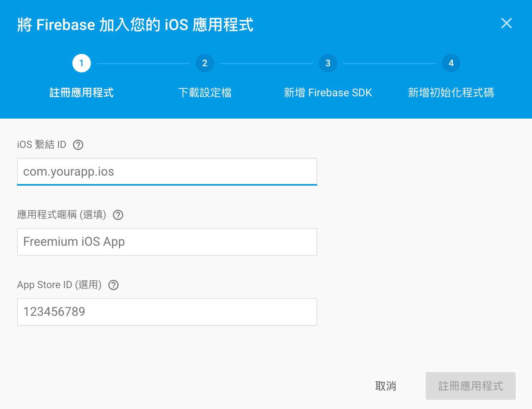Focus the iOS bundle ID input field
This screenshot has height=409, width=532.
click(x=167, y=172)
